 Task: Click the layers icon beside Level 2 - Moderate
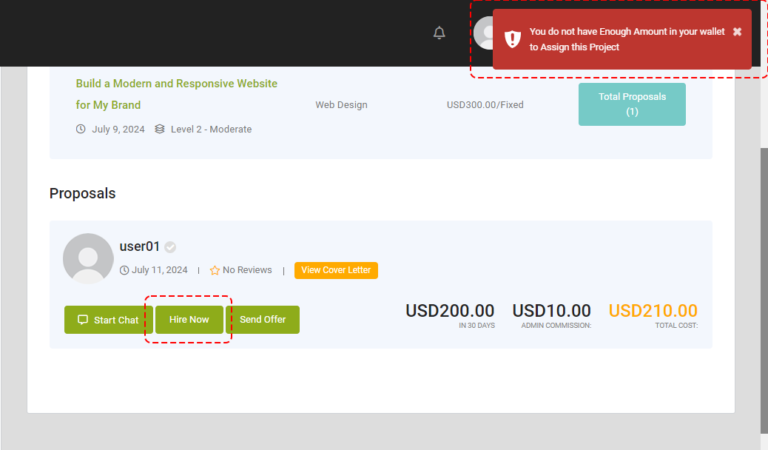160,129
